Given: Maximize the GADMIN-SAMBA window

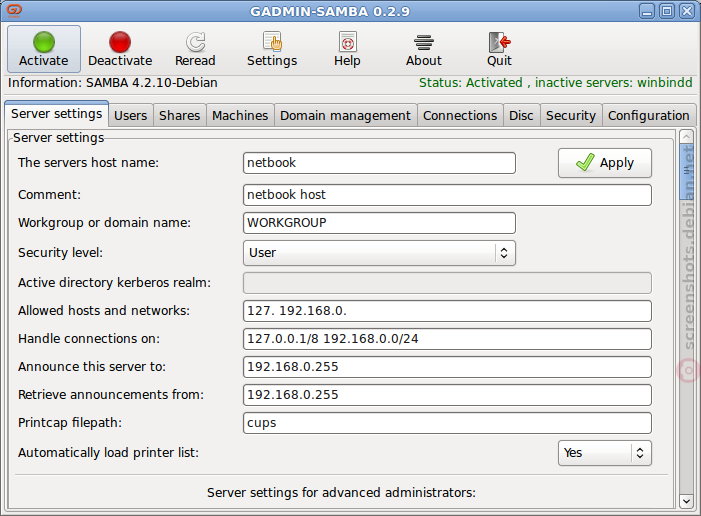Looking at the screenshot, I should (667, 11).
